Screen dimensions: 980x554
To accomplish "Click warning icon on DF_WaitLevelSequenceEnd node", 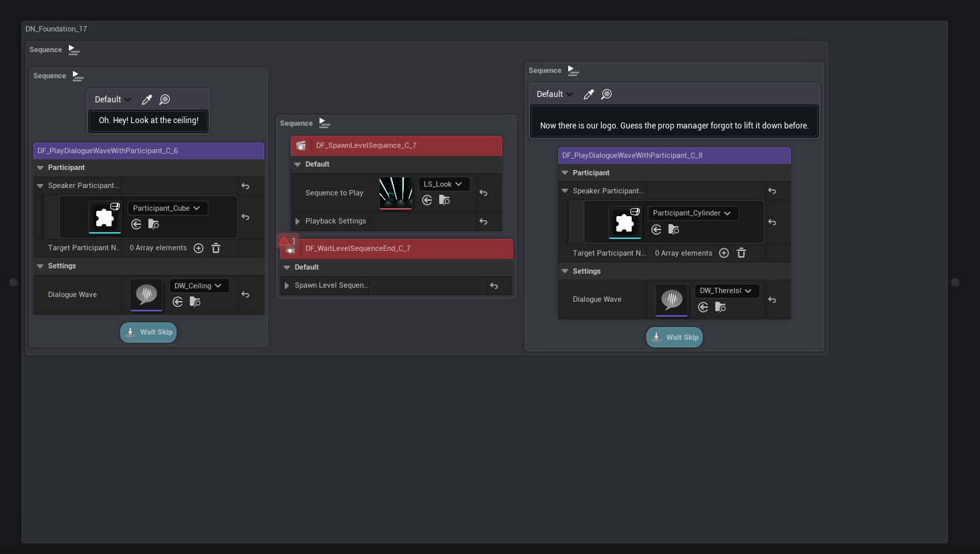I will pyautogui.click(x=284, y=241).
